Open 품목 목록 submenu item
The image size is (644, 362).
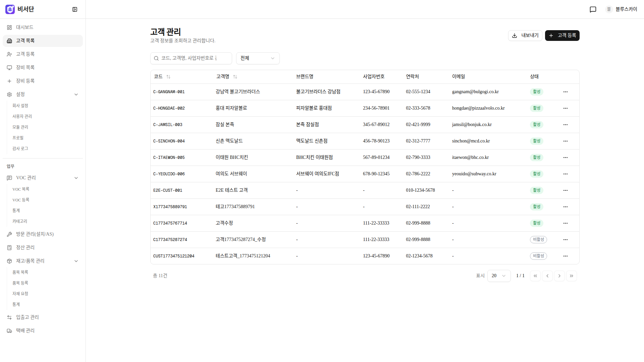(x=20, y=273)
